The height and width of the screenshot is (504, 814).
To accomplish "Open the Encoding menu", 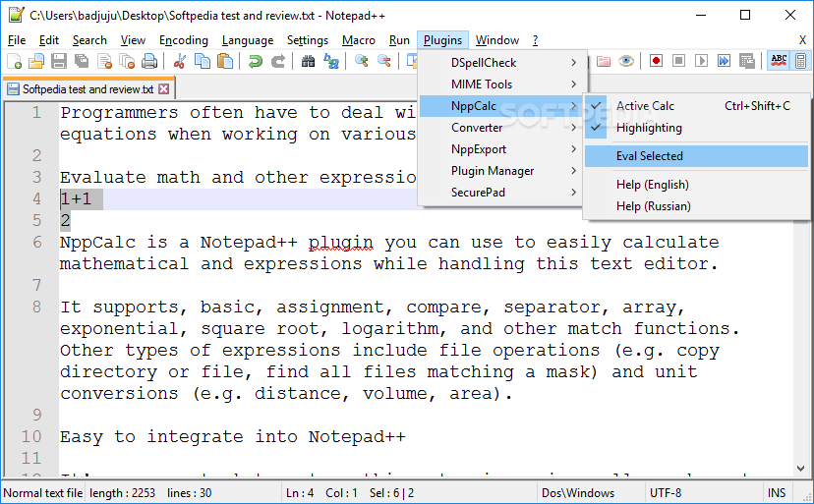I will pos(183,40).
